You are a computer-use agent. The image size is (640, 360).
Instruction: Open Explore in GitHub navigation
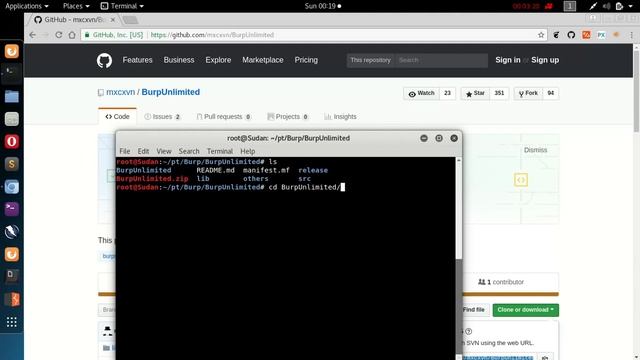pyautogui.click(x=218, y=60)
